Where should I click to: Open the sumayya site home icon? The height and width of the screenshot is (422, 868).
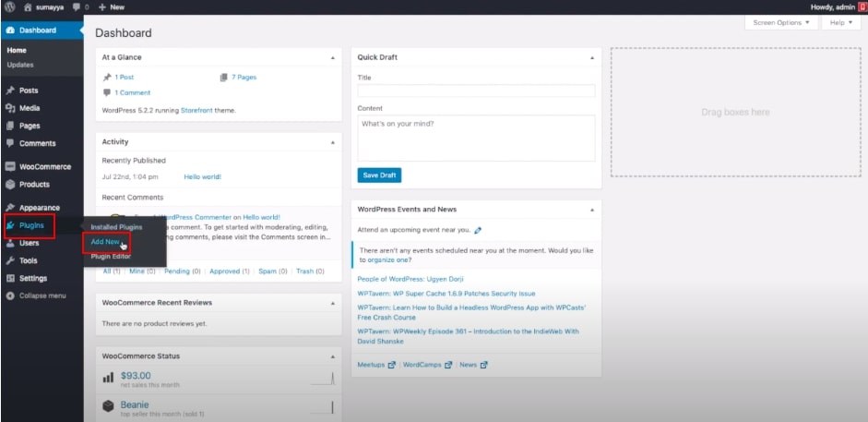click(29, 7)
